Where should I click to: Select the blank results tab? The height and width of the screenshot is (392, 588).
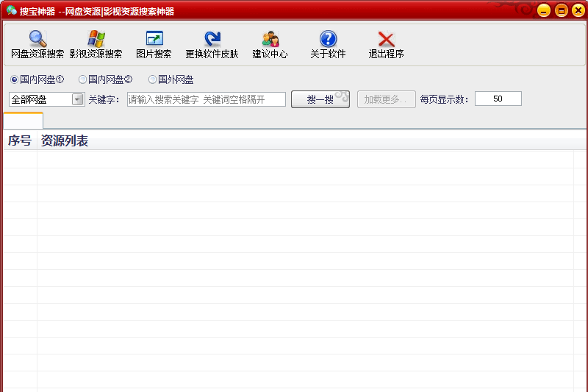(x=24, y=121)
